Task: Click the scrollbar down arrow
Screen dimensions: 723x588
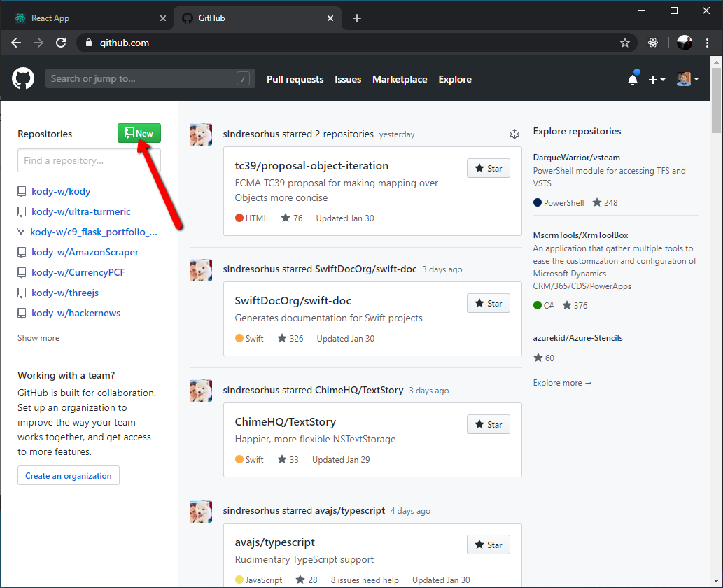Action: tap(716, 580)
